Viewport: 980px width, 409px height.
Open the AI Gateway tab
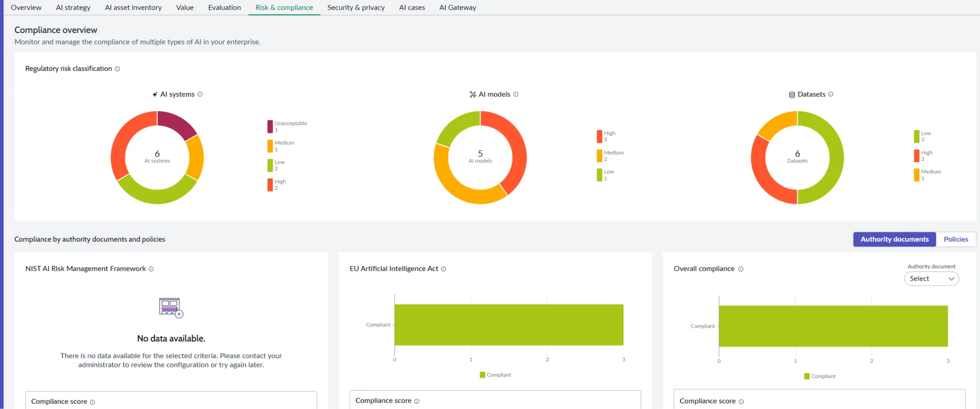click(458, 8)
